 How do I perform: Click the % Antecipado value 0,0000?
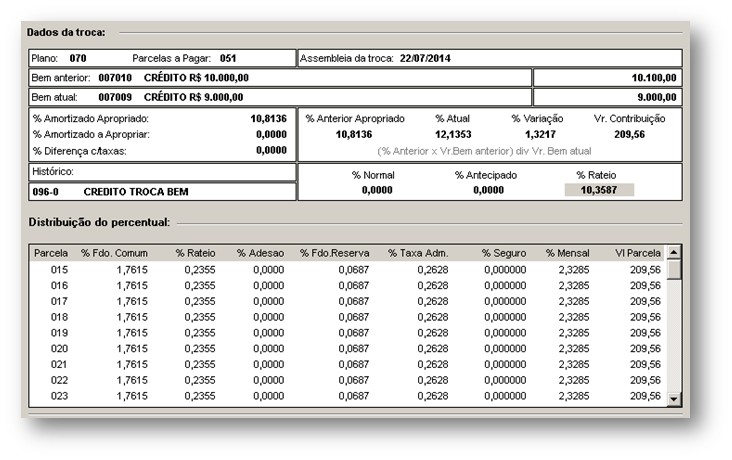pyautogui.click(x=488, y=190)
